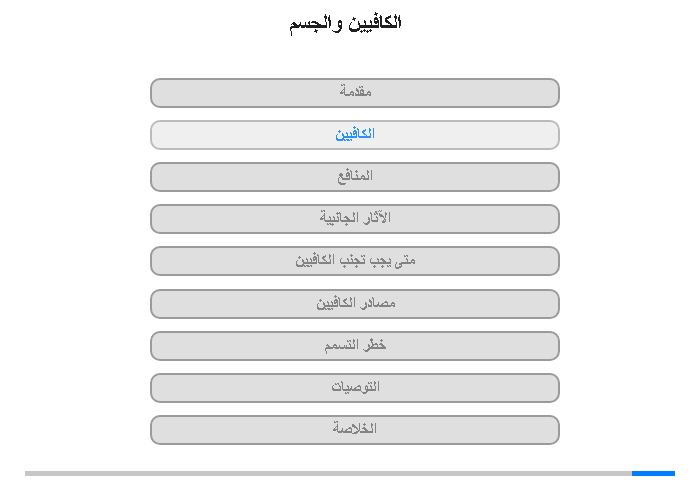Click the page title الكافيين والجسم
Image resolution: width=700 pixels, height=480 pixels.
pos(345,23)
